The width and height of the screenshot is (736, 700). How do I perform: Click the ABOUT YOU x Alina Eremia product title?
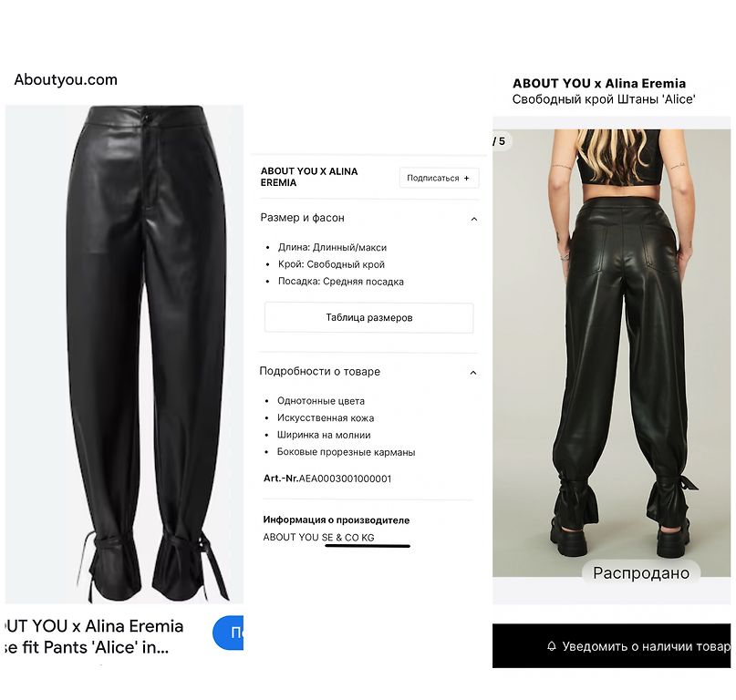point(599,84)
